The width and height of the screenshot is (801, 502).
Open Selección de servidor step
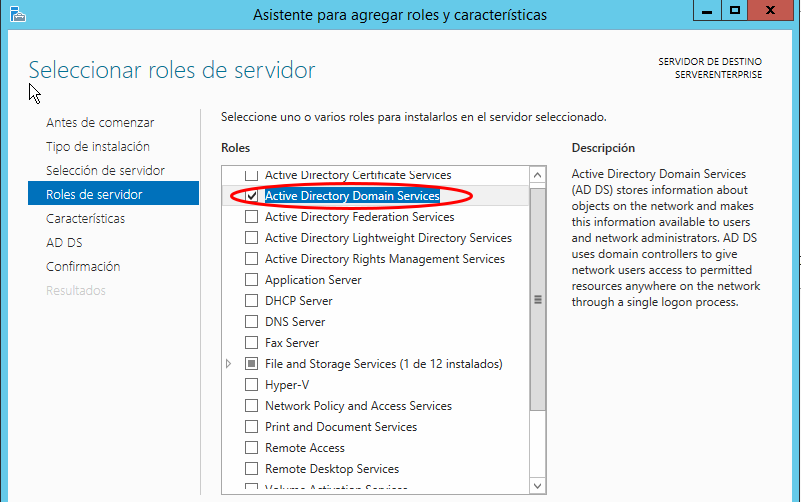105,171
